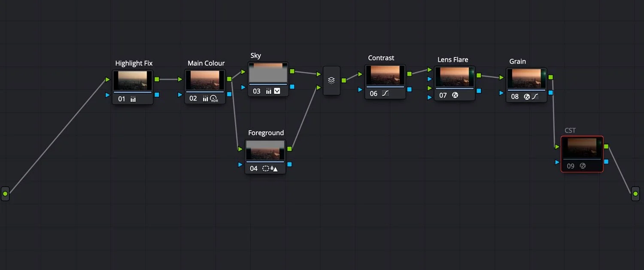Select the Lens Flare node thumbnail
The height and width of the screenshot is (270, 644).
455,77
